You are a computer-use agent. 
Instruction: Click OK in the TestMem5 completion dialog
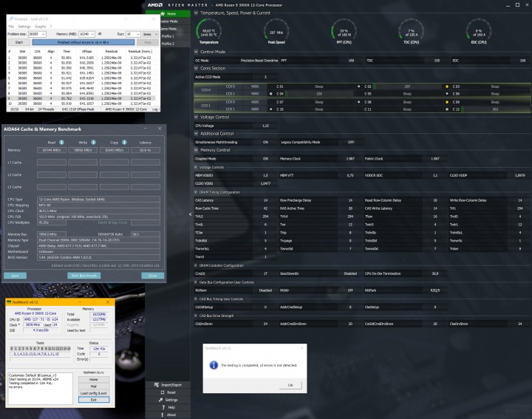click(x=290, y=385)
